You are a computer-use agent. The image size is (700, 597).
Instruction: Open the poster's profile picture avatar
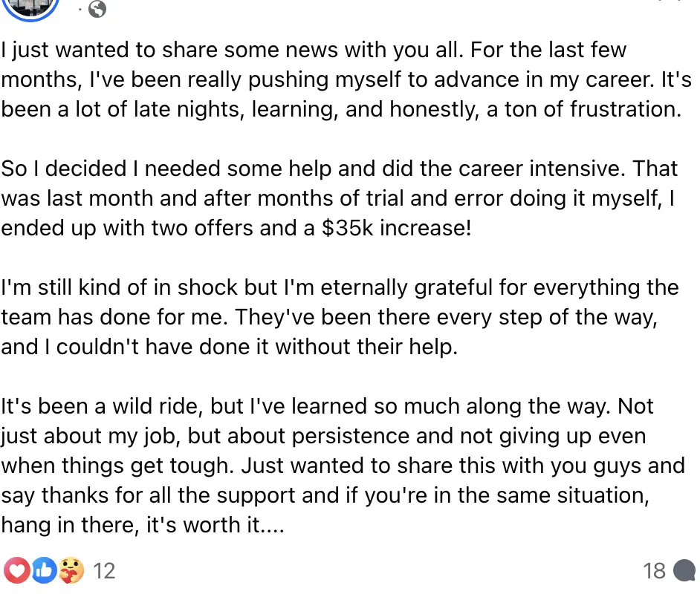(x=30, y=7)
